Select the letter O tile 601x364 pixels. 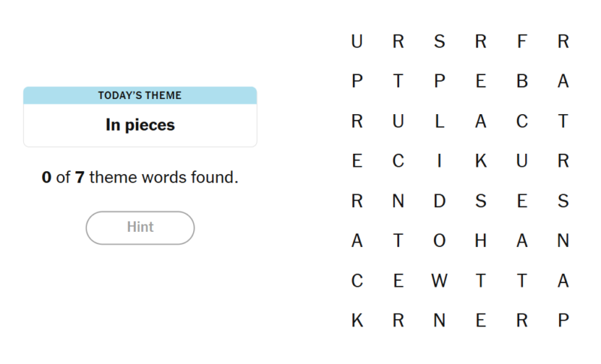pyautogui.click(x=439, y=241)
